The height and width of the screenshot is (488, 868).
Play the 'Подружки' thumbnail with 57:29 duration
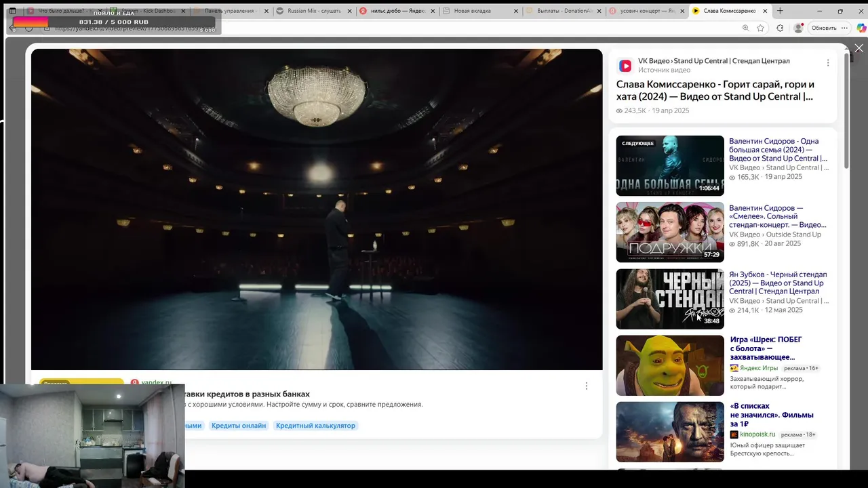[670, 232]
